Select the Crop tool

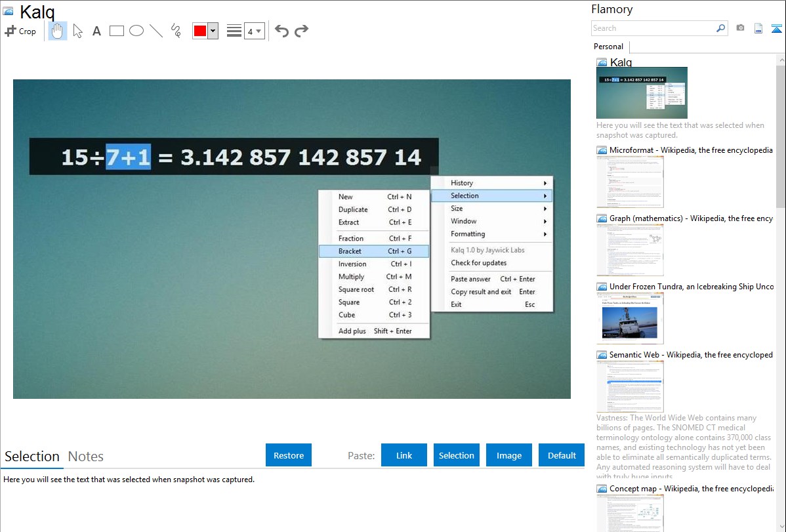(20, 31)
